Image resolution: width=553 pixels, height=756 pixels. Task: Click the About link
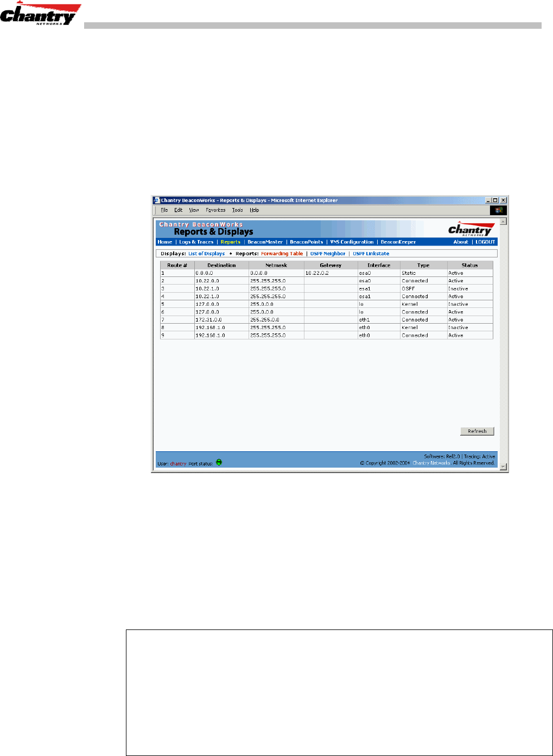[461, 242]
